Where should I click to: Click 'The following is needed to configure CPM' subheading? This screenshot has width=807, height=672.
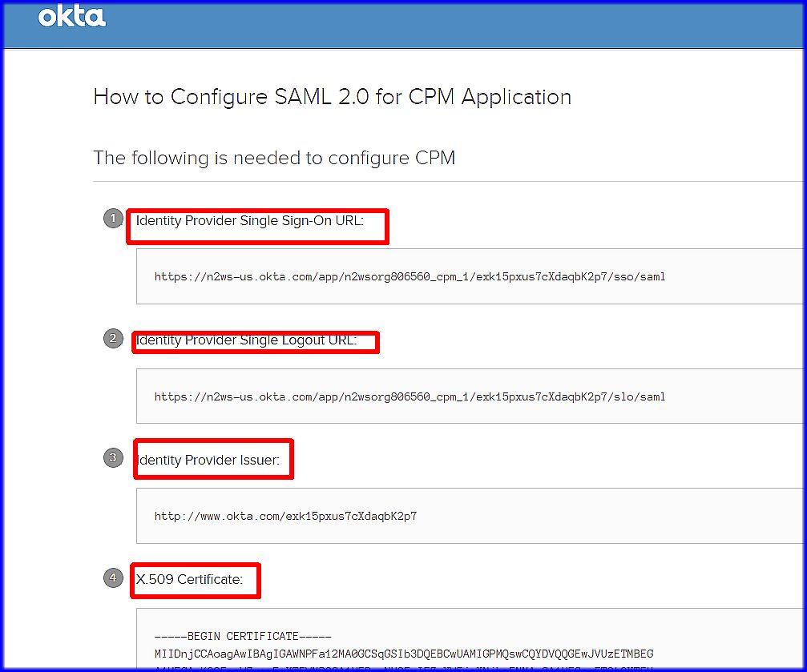(274, 158)
